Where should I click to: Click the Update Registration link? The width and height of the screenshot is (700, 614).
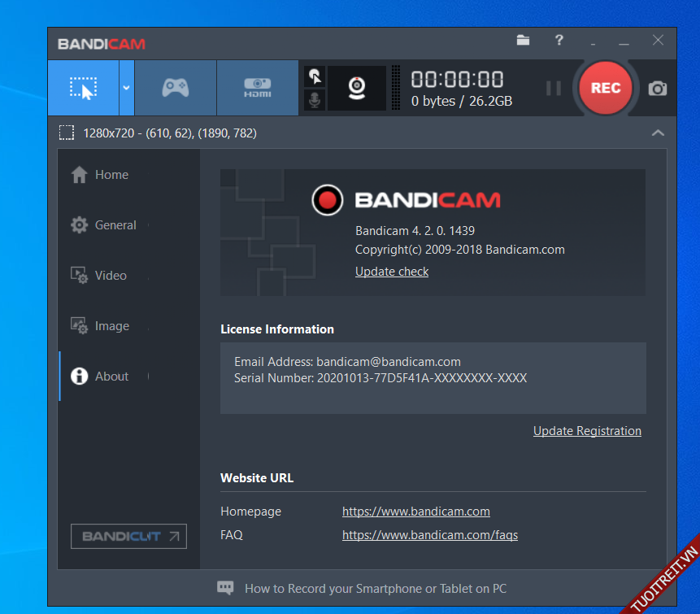click(587, 431)
